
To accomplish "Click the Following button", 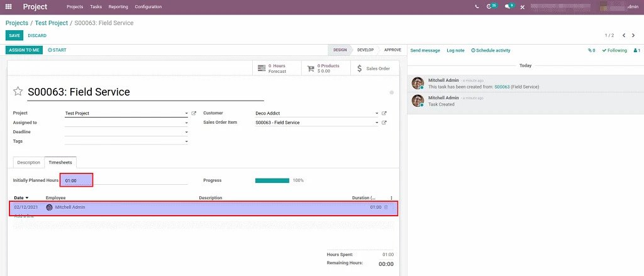I will click(x=614, y=50).
